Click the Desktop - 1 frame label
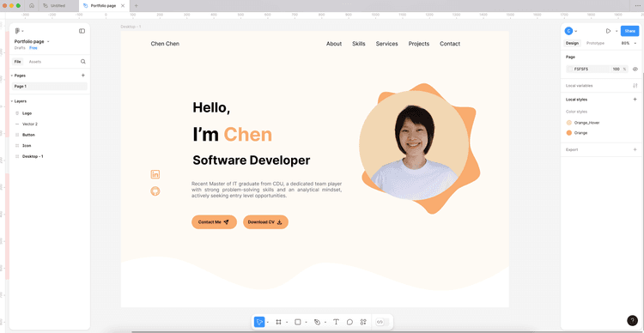The width and height of the screenshot is (644, 333). (x=131, y=27)
